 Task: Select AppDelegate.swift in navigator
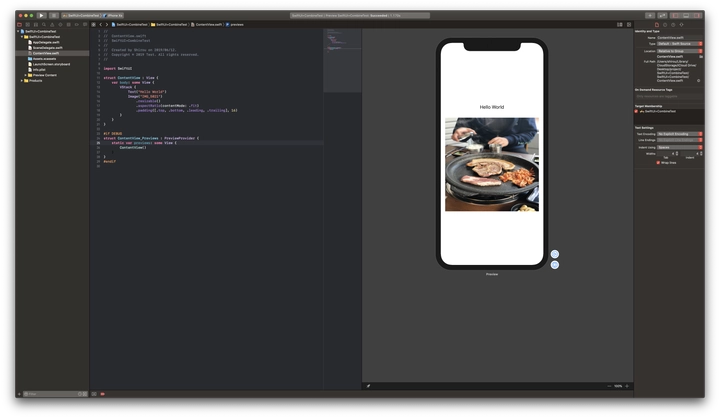click(47, 42)
